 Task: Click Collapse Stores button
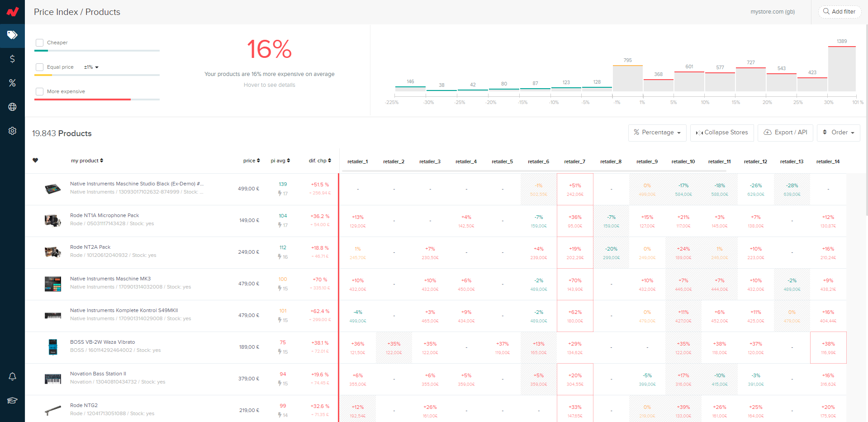tap(722, 133)
